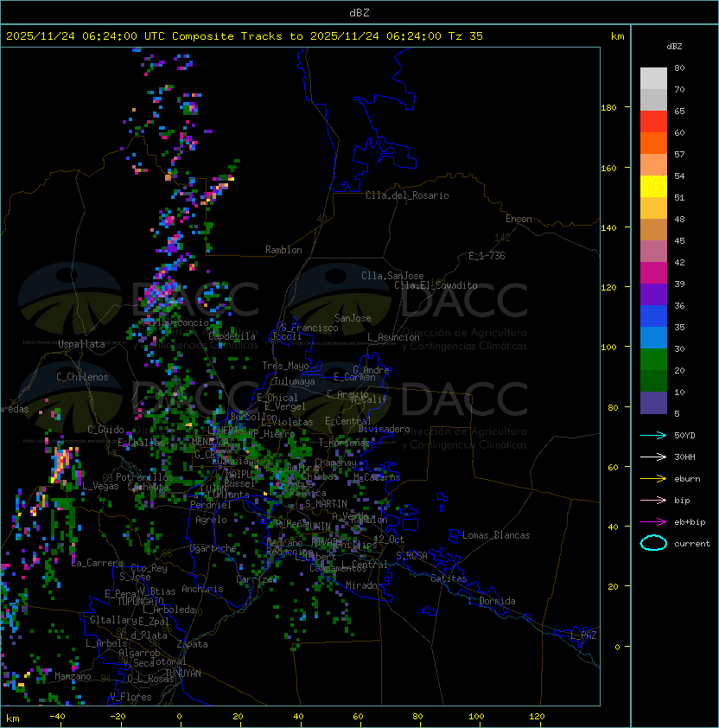Click the 'Agrelo' map label
This screenshot has width=719, height=728.
211,520
